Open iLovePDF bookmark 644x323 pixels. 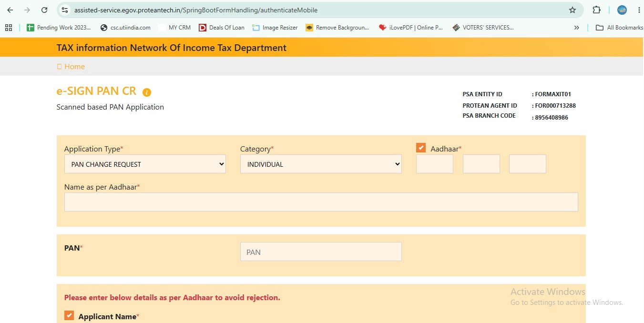point(411,28)
